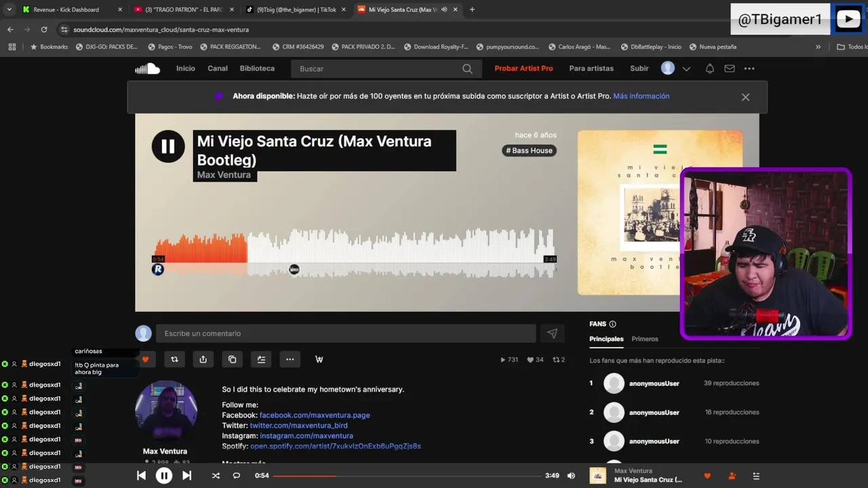
Task: Open the Spotify artist link
Action: (x=336, y=446)
